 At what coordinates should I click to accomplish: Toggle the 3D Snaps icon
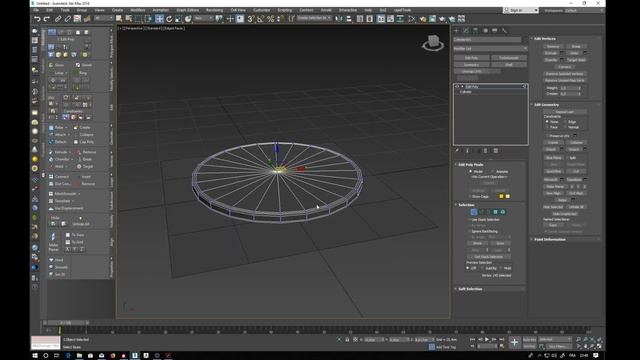click(x=251, y=19)
